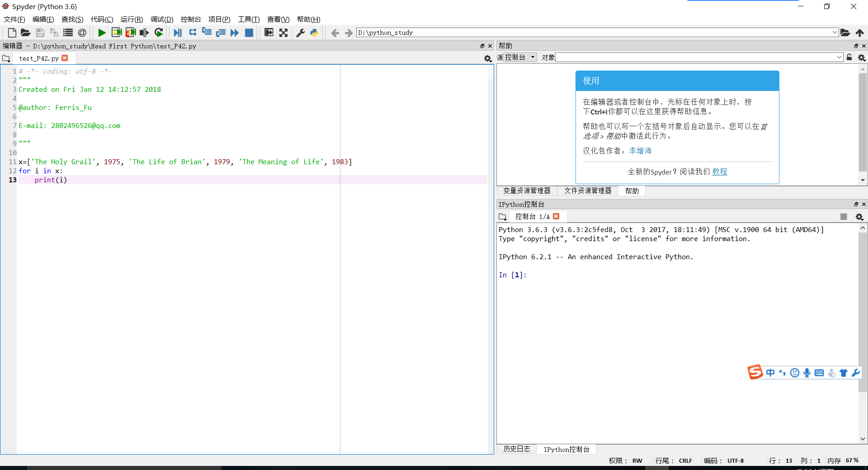The image size is (868, 470).
Task: Run the file with the green play button
Action: coord(102,33)
